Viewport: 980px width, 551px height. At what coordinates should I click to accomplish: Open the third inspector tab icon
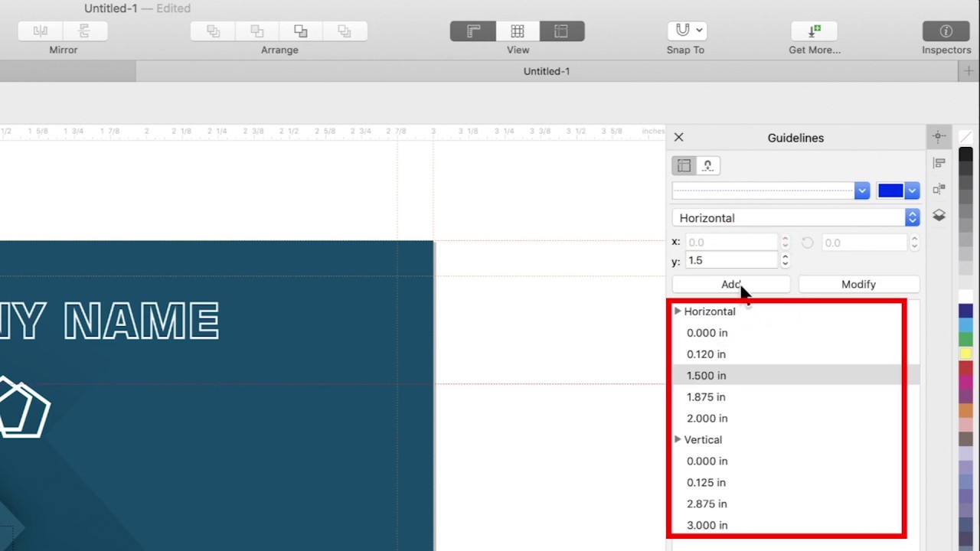coord(939,189)
